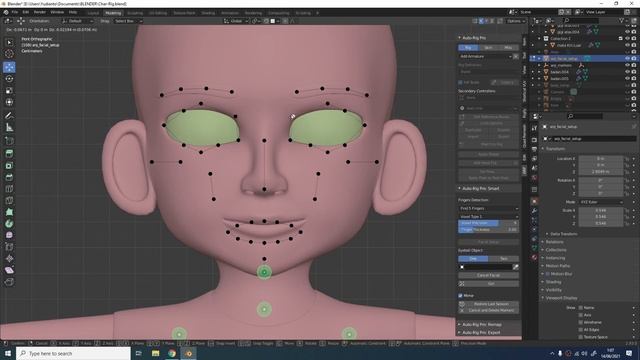Toggle visibility eye of Collection 2
The width and height of the screenshot is (640, 360).
627,38
